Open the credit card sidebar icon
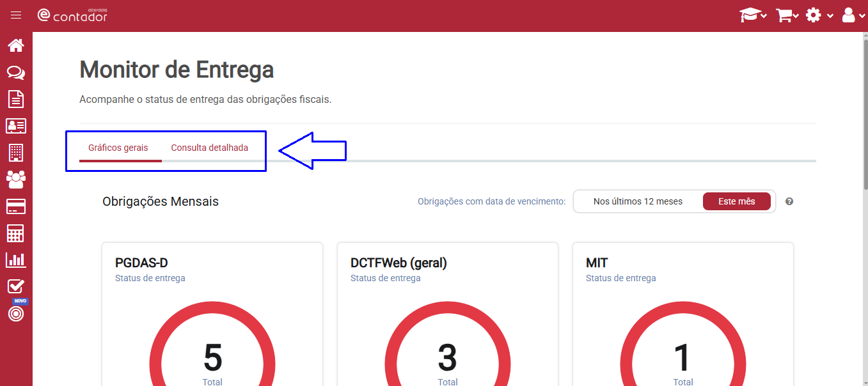The width and height of the screenshot is (868, 386). click(x=16, y=206)
